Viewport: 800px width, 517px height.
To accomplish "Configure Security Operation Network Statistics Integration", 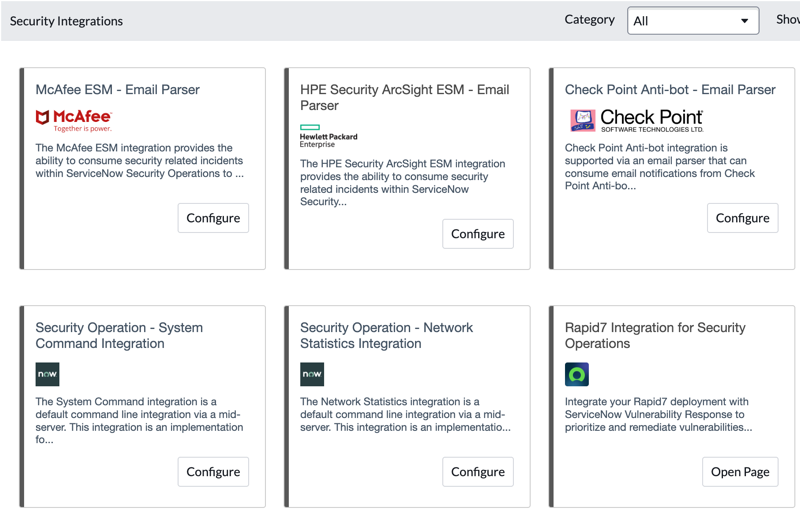I will click(478, 472).
